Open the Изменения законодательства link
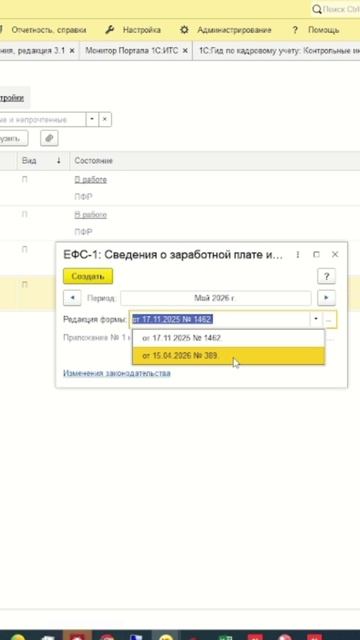Image resolution: width=360 pixels, height=640 pixels. pos(117,373)
